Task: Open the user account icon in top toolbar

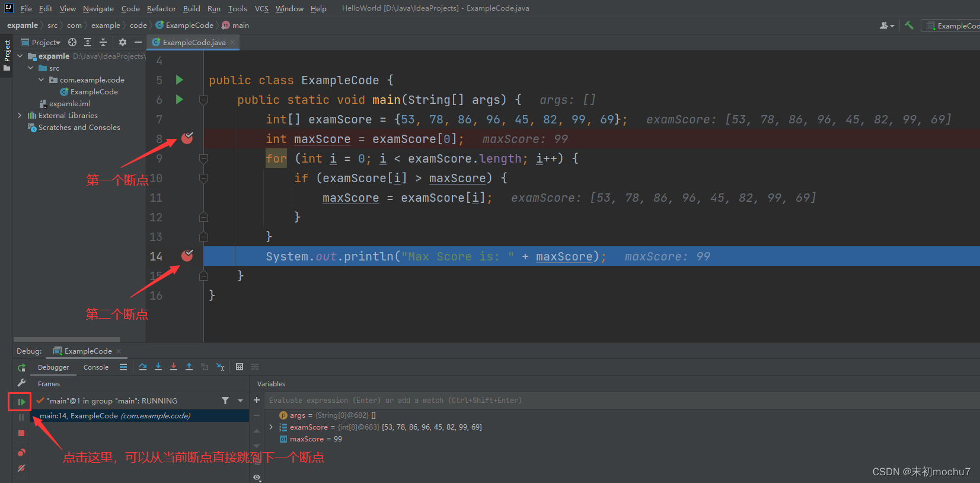Action: point(886,26)
